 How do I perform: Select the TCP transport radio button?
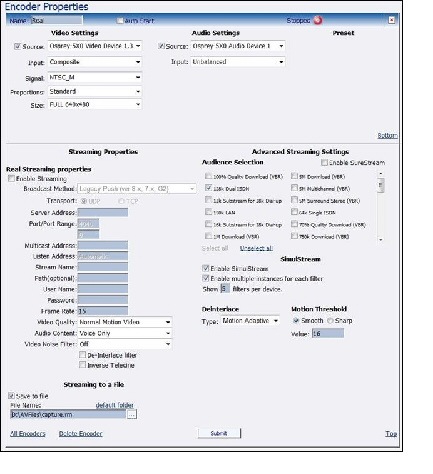[x=121, y=201]
